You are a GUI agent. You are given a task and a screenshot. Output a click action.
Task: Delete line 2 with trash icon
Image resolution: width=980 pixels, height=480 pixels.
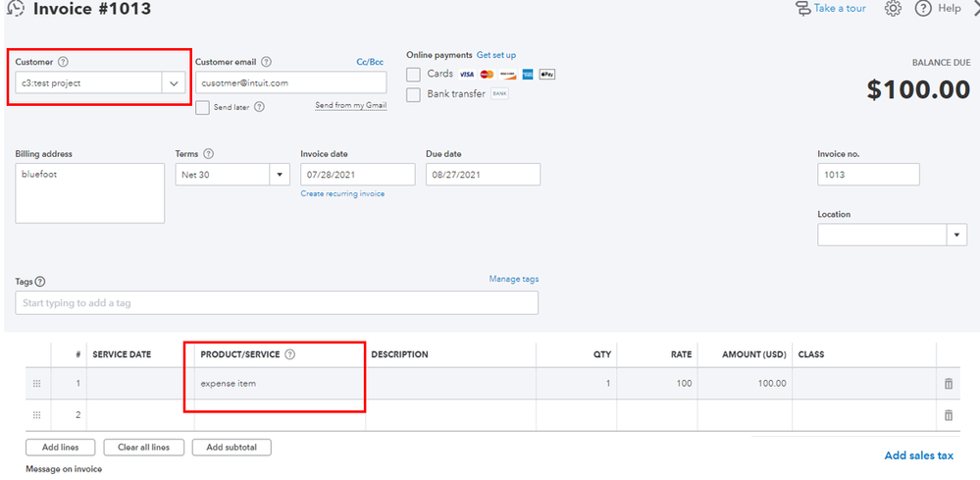click(x=949, y=415)
